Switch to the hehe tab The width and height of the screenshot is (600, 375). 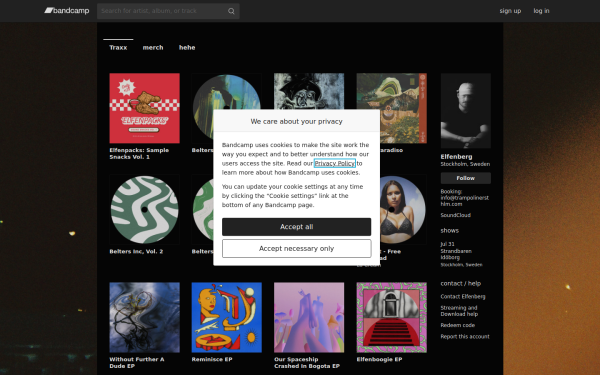pos(187,47)
